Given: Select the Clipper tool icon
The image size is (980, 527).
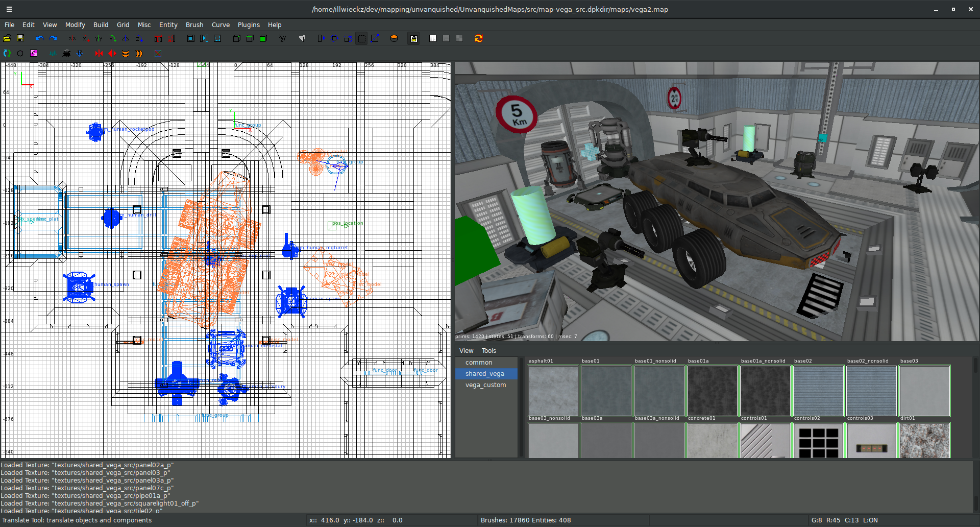Looking at the screenshot, I should tap(375, 38).
